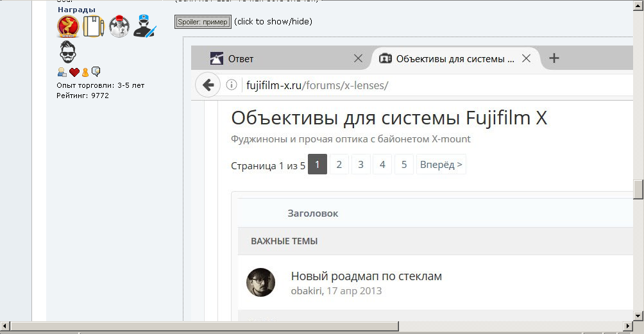Click current page 1 in pagination

click(317, 164)
